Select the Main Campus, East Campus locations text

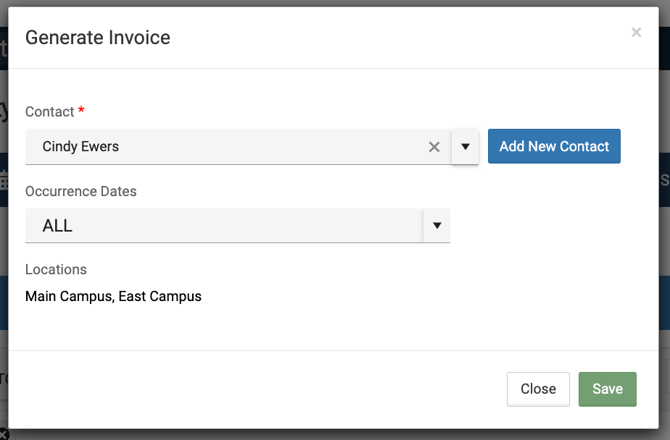tap(113, 296)
